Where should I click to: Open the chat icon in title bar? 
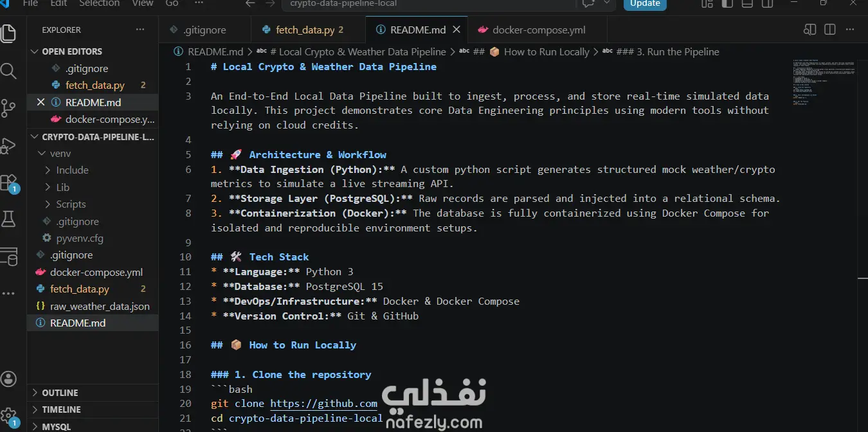(x=588, y=3)
